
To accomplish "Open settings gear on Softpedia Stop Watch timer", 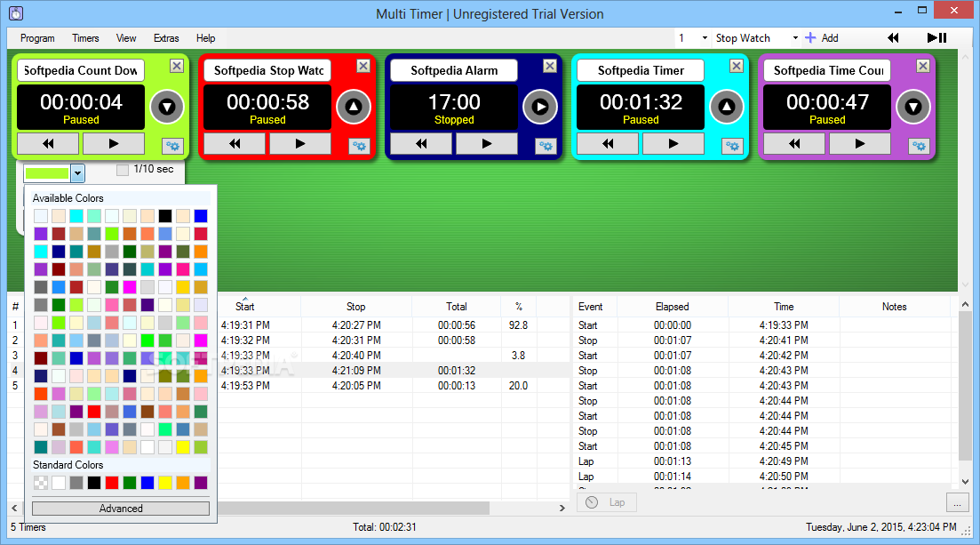I will coord(359,147).
